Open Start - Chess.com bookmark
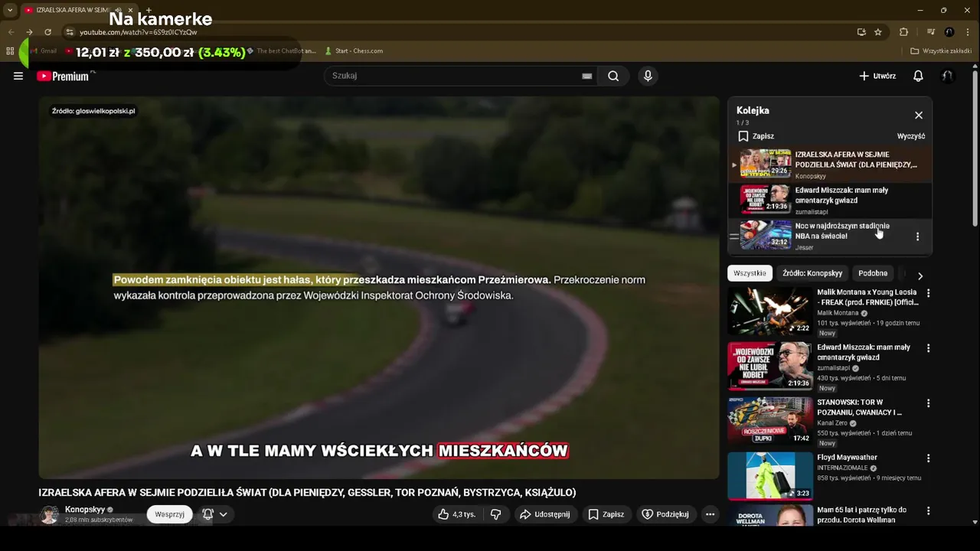The width and height of the screenshot is (980, 551). point(353,51)
